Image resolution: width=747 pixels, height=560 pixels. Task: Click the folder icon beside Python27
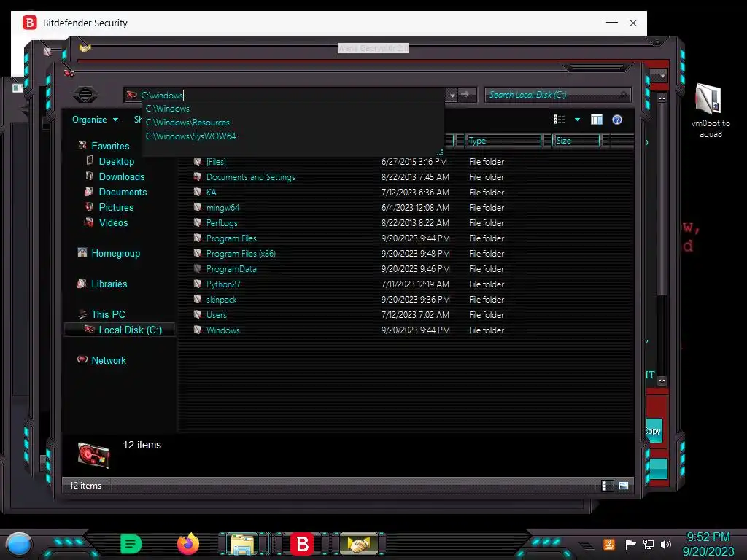198,284
